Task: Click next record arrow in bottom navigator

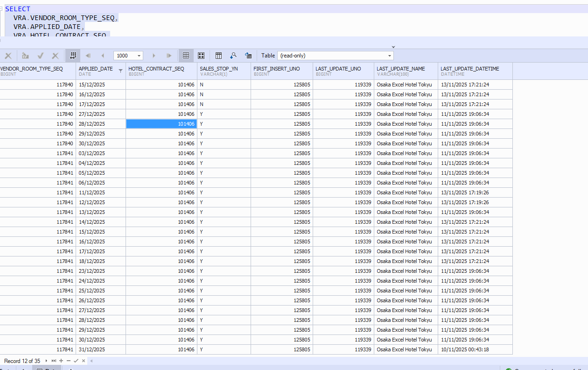Action: [x=46, y=361]
